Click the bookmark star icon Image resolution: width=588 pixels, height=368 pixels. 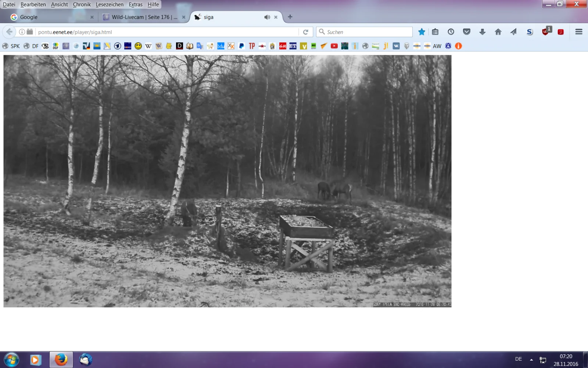click(x=422, y=32)
